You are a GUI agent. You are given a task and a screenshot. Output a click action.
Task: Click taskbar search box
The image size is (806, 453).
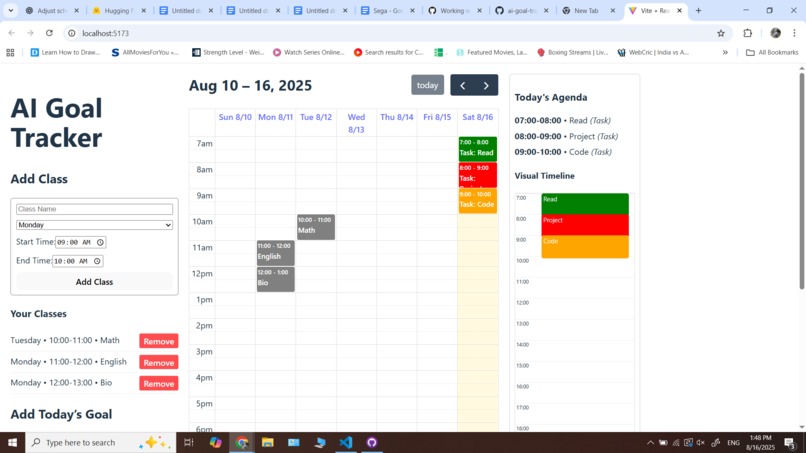(x=100, y=442)
